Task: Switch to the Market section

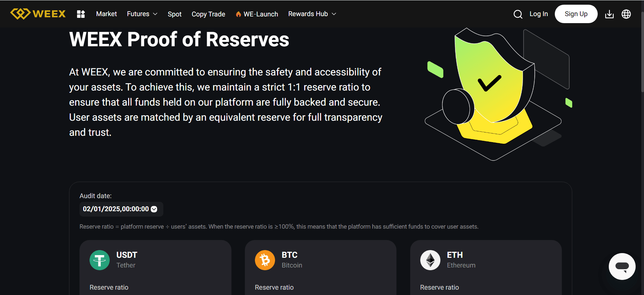Action: 106,14
